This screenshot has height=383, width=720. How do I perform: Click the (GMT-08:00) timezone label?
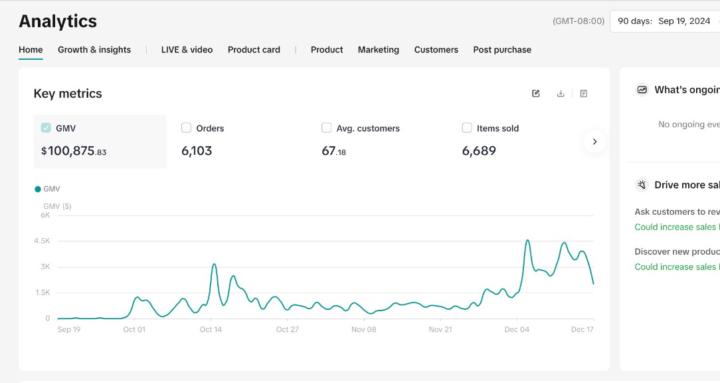click(579, 21)
